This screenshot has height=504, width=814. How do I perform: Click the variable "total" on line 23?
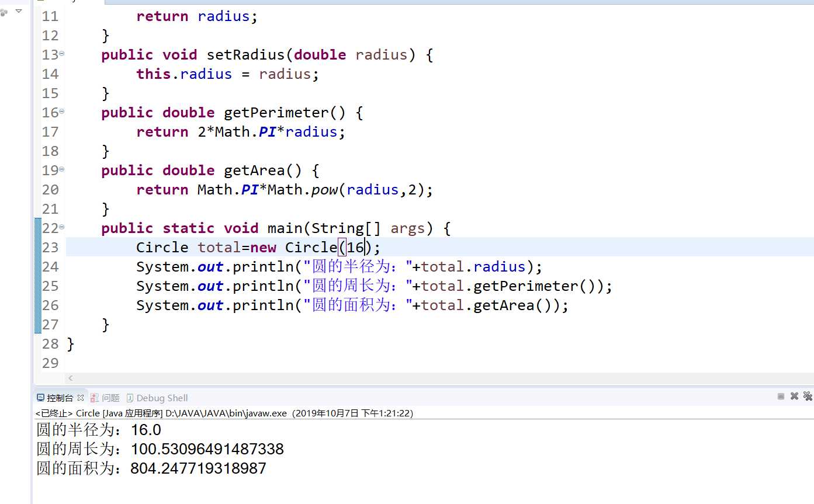pyautogui.click(x=219, y=247)
